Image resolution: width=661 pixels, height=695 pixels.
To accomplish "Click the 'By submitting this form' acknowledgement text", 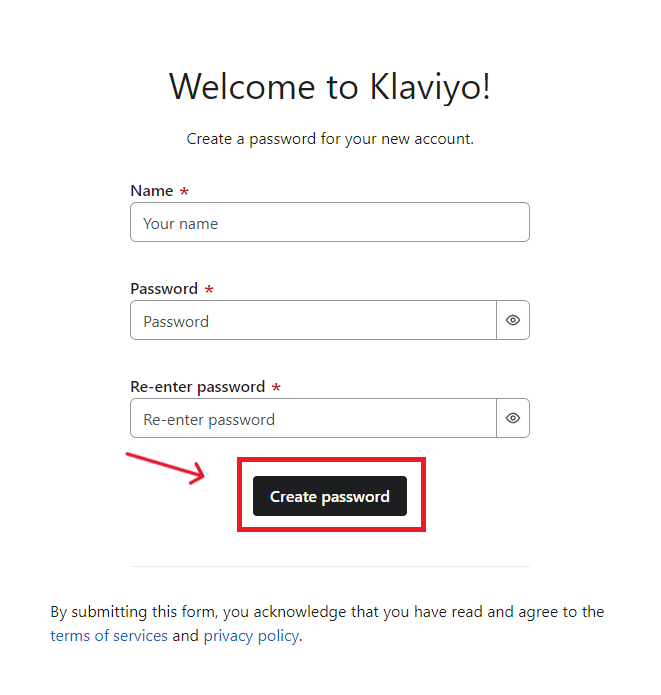I will (x=327, y=612).
